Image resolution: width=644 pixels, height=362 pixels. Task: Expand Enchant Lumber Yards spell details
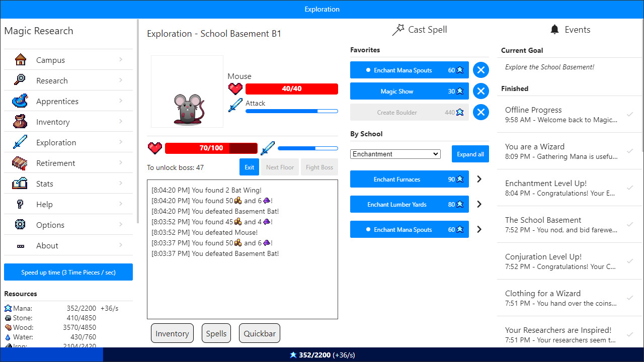(479, 204)
